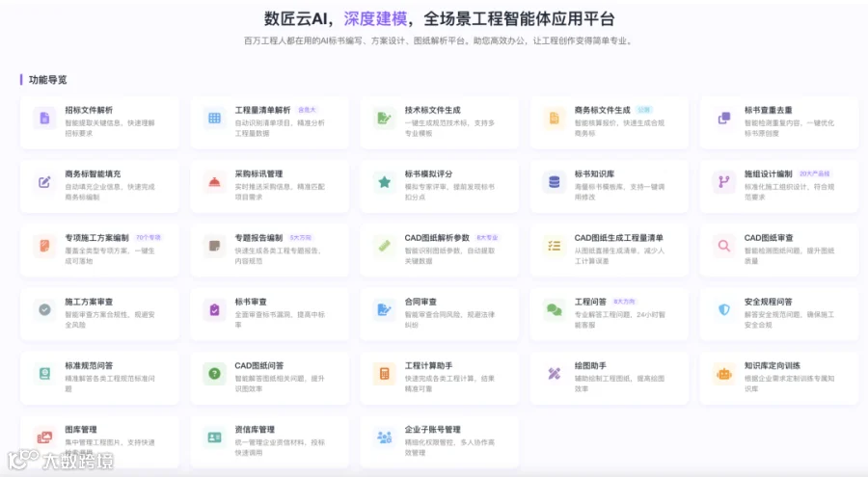Select the CAD图纸解析参数 ruler icon

pos(384,246)
